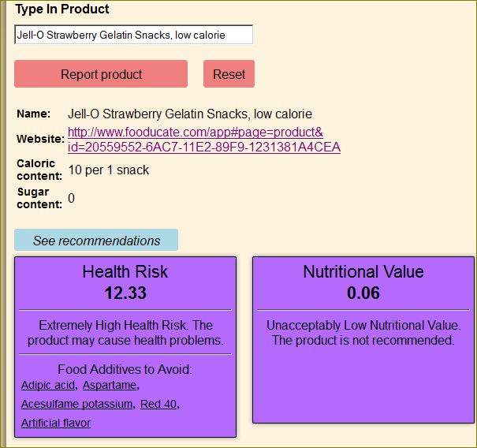Select the '10 per 1 snack' caloric value
The width and height of the screenshot is (477, 448).
[109, 170]
